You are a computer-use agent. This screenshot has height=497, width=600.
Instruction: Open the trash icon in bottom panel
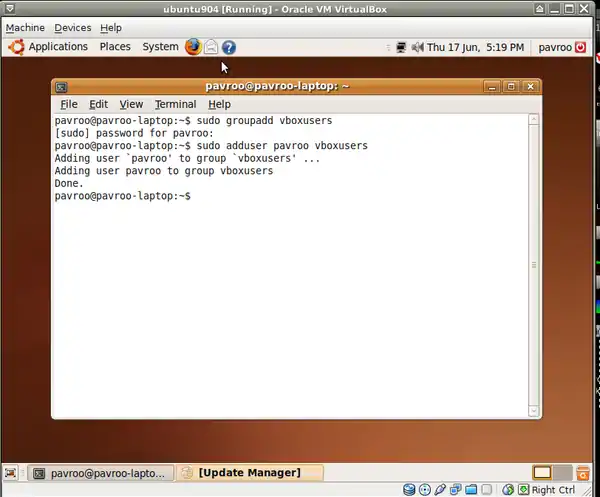coord(581,473)
